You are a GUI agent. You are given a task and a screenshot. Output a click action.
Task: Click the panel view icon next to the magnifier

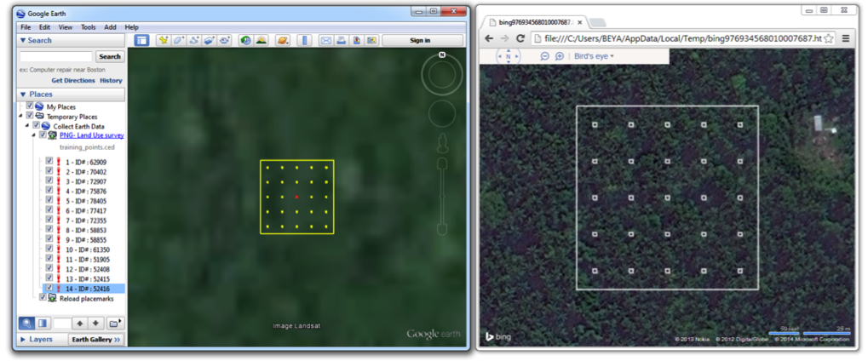click(43, 323)
